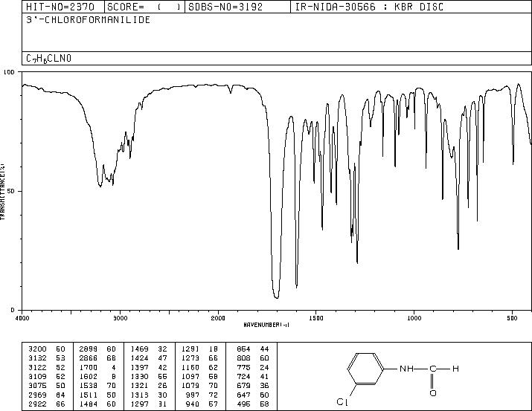This screenshot has height=411, width=532.
Task: Select the IR-NIDA-30566 : KBR DISC label
Action: (369, 7)
